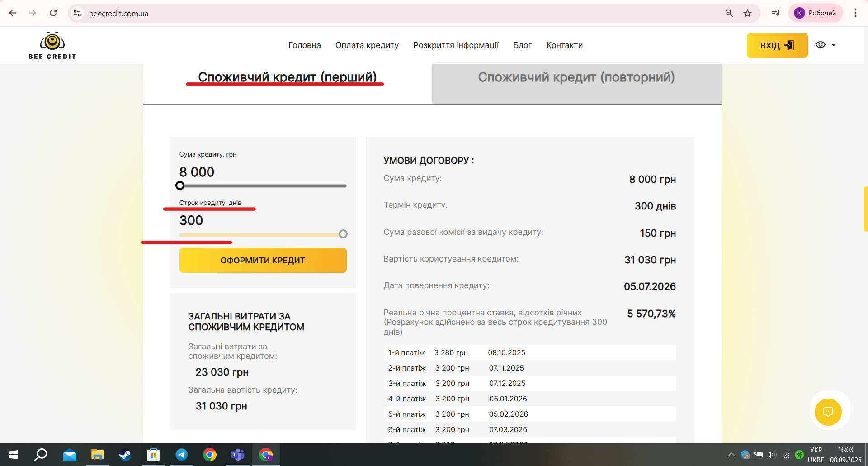Open Microsoft Teams from the taskbar

[238, 455]
